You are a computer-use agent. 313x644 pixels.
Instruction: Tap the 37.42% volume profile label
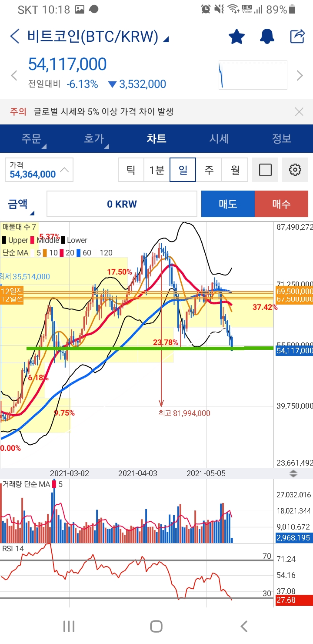click(x=265, y=307)
